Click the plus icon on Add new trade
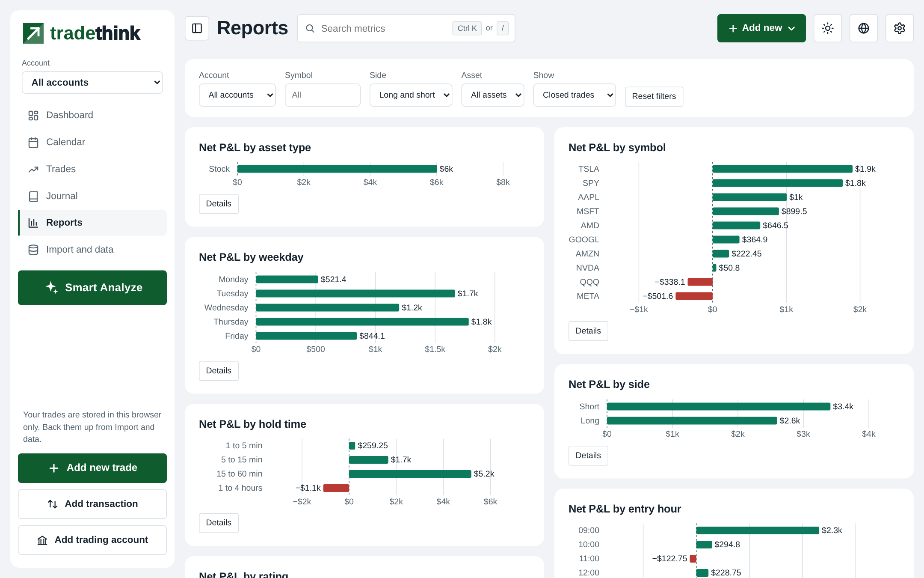 [54, 468]
